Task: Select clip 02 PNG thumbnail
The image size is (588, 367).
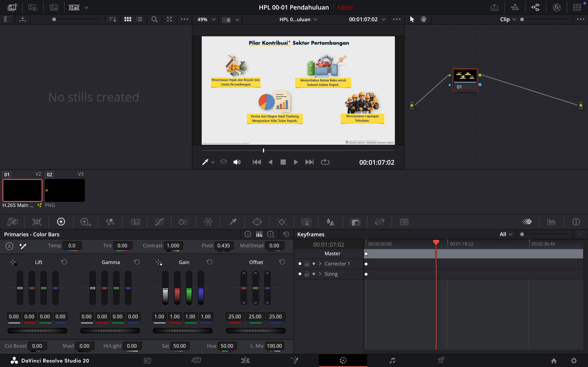Action: pos(65,190)
